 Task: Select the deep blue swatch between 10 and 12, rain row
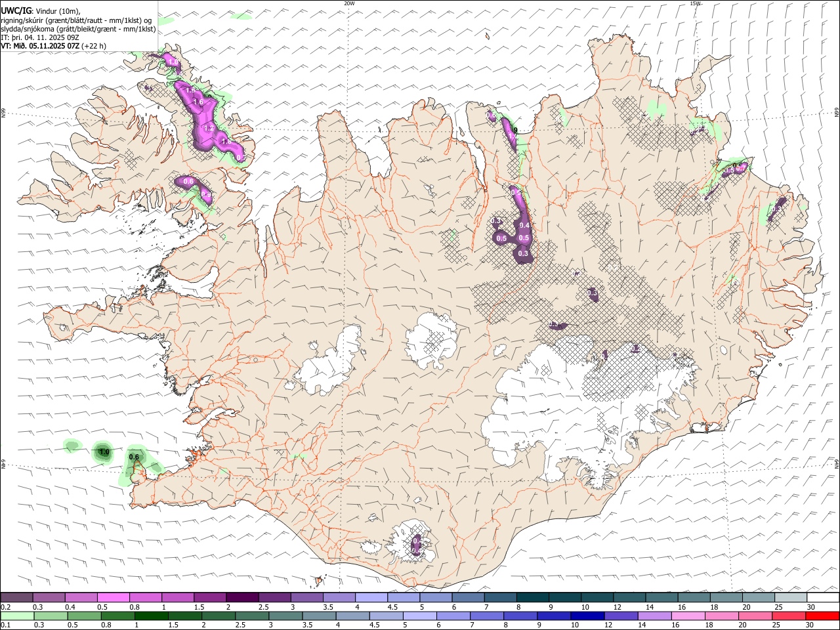(587, 616)
